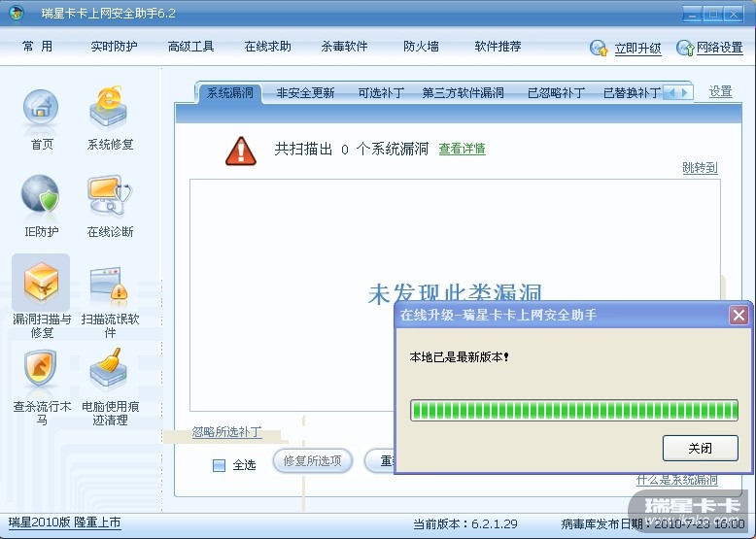756x539 pixels.
Task: Click the 病毒库发布日期 status text
Action: pos(653,524)
